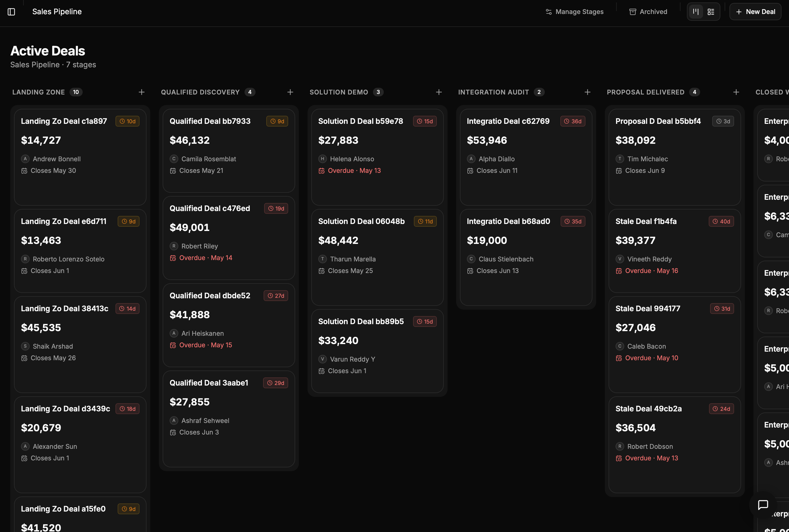Click Helena Alonso's avatar icon
The height and width of the screenshot is (532, 789).
322,159
